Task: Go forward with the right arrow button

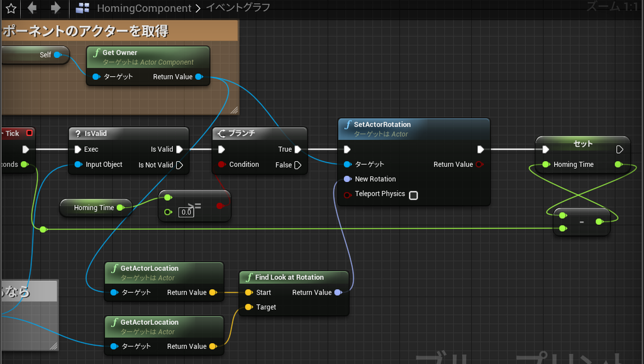Action: tap(55, 8)
